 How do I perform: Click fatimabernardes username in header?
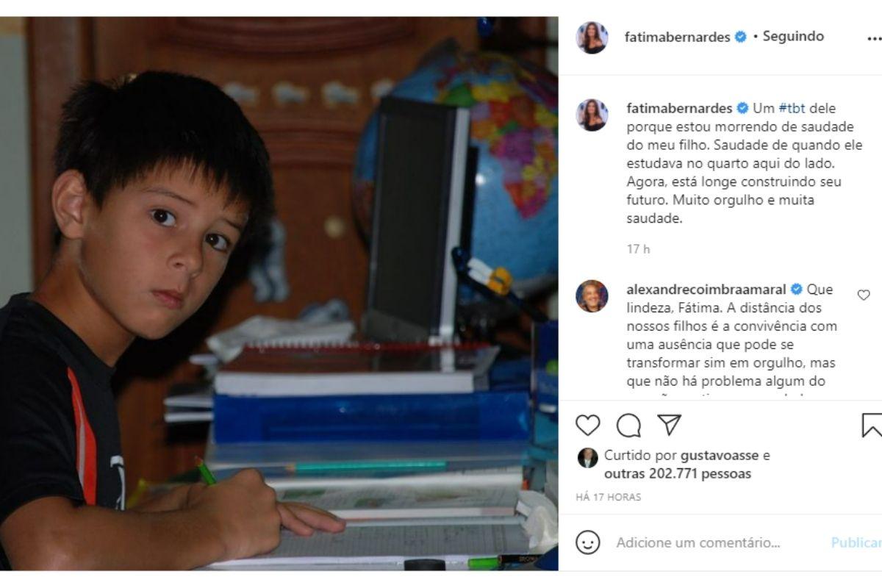point(678,37)
